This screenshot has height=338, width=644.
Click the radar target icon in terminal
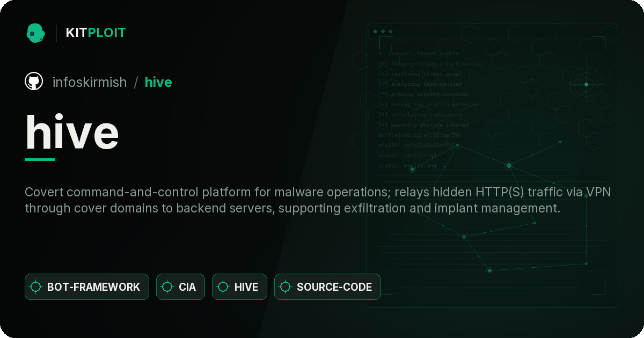coord(586,84)
